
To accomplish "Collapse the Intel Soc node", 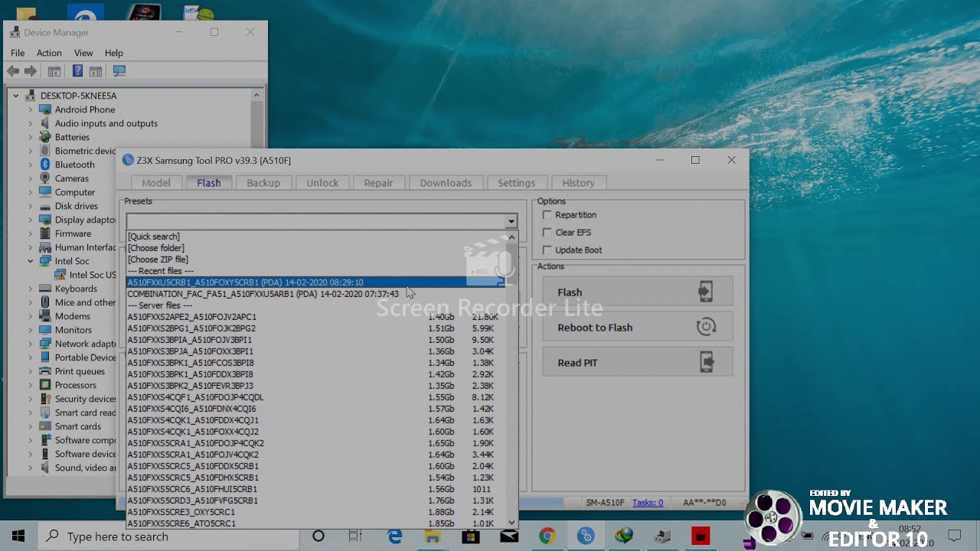I will pos(31,261).
